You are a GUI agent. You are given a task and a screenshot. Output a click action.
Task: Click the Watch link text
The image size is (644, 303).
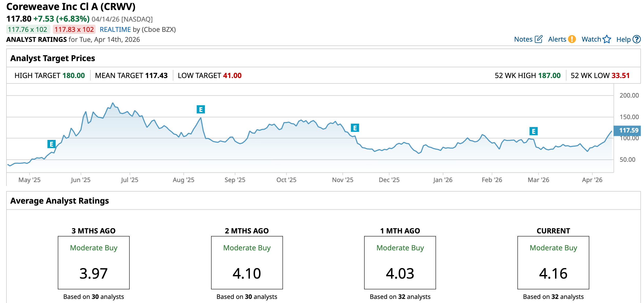591,39
